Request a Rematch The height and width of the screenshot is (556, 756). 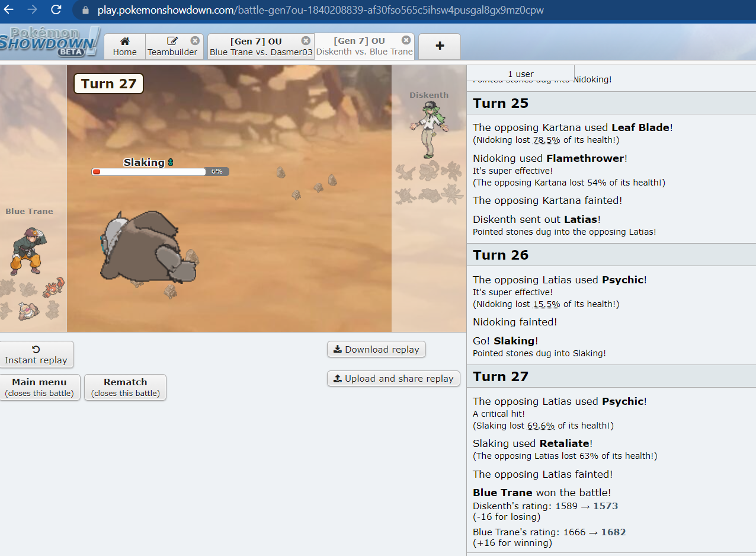125,387
